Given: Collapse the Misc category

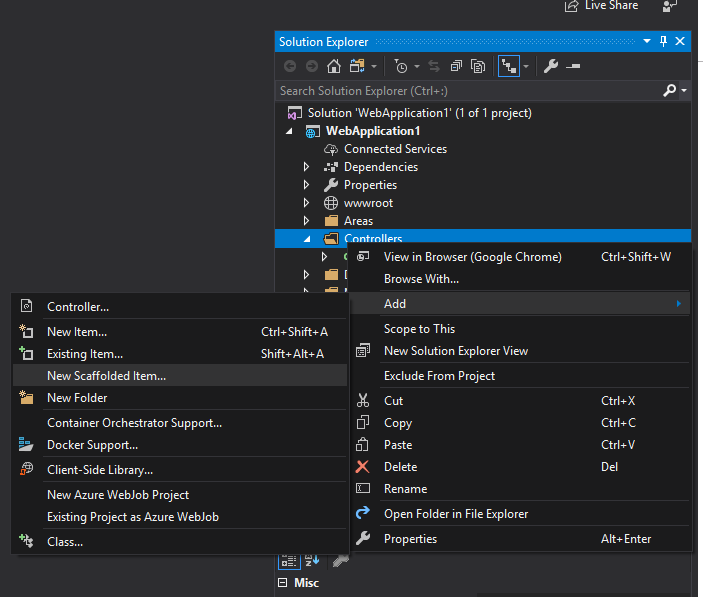Looking at the screenshot, I should [283, 583].
